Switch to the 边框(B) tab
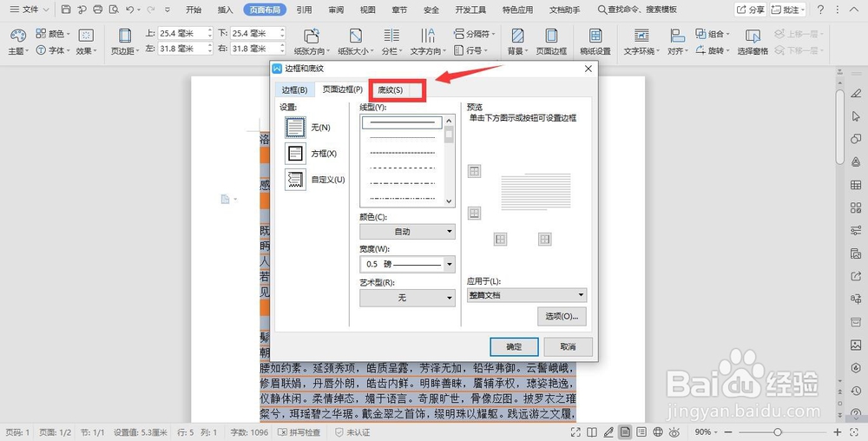 [x=294, y=89]
